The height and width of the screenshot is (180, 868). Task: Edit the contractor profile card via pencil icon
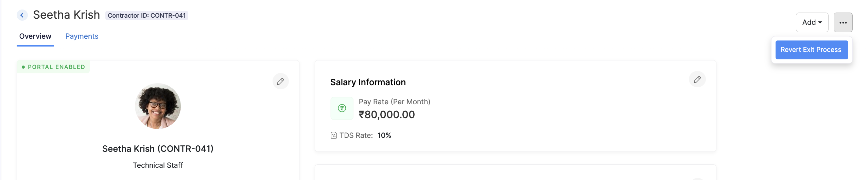[x=280, y=81]
